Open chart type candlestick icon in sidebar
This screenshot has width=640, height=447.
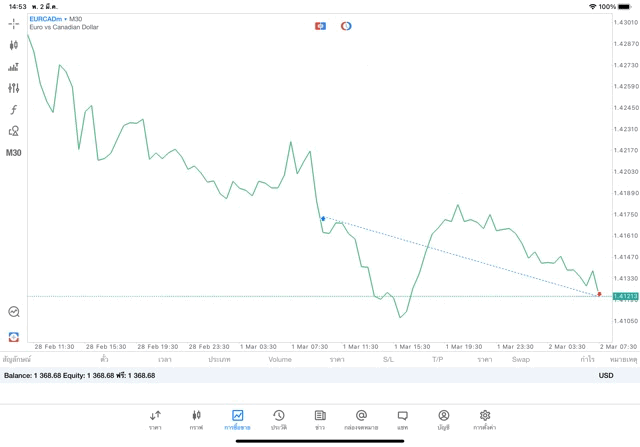pos(14,45)
